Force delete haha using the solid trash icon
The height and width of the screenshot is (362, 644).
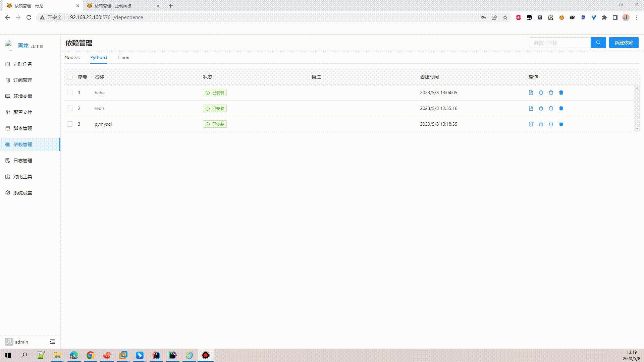tap(561, 93)
